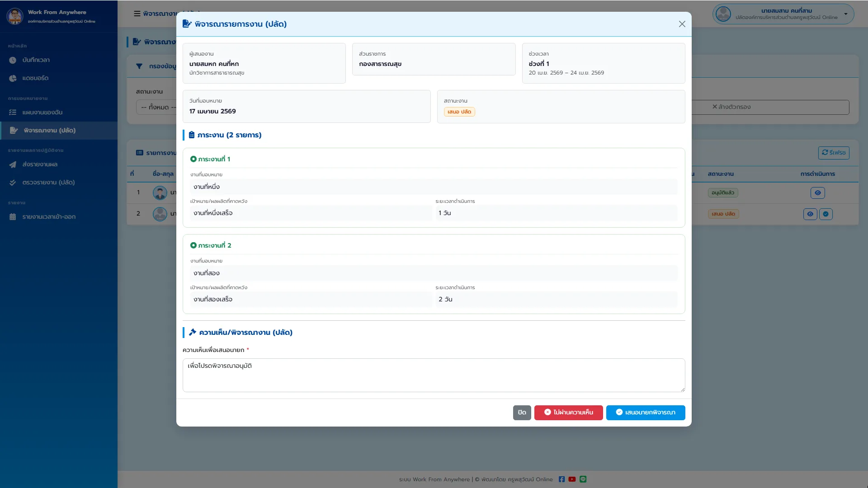
Task: Click the approve check icon in row 2
Action: [826, 214]
